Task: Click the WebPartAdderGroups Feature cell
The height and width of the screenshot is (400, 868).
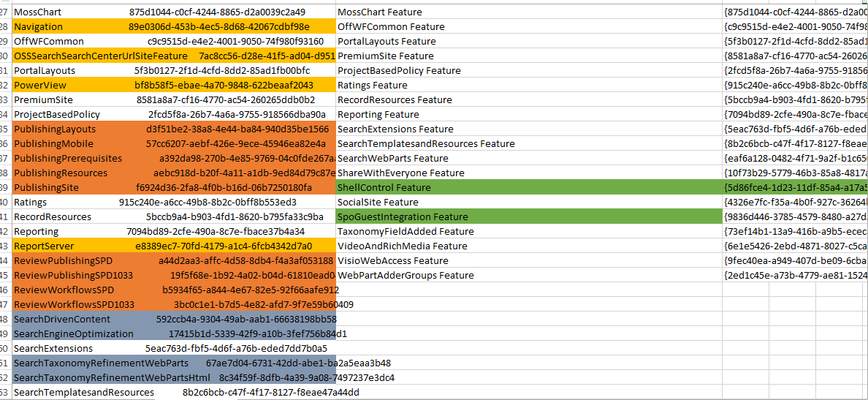Action: [x=406, y=276]
